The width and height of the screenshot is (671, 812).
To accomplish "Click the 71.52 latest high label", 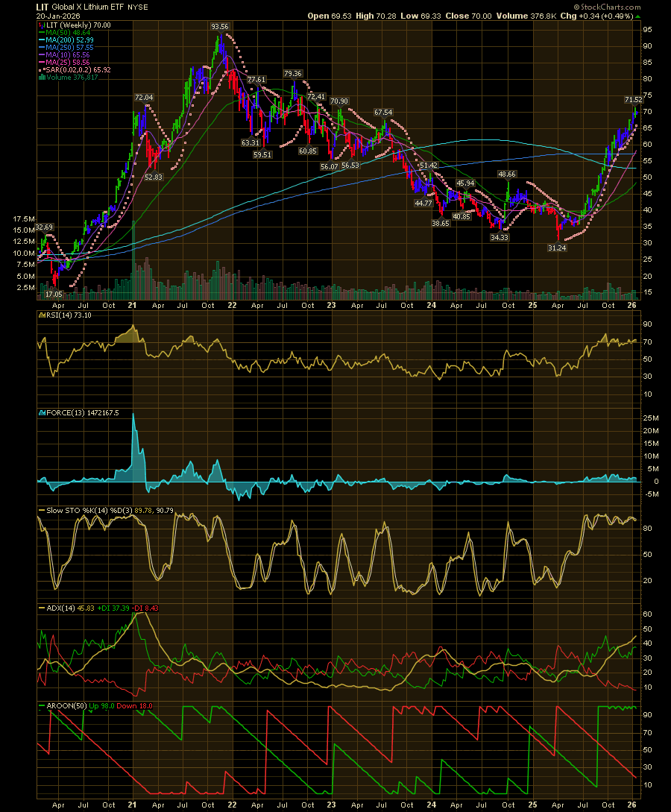I will [633, 99].
